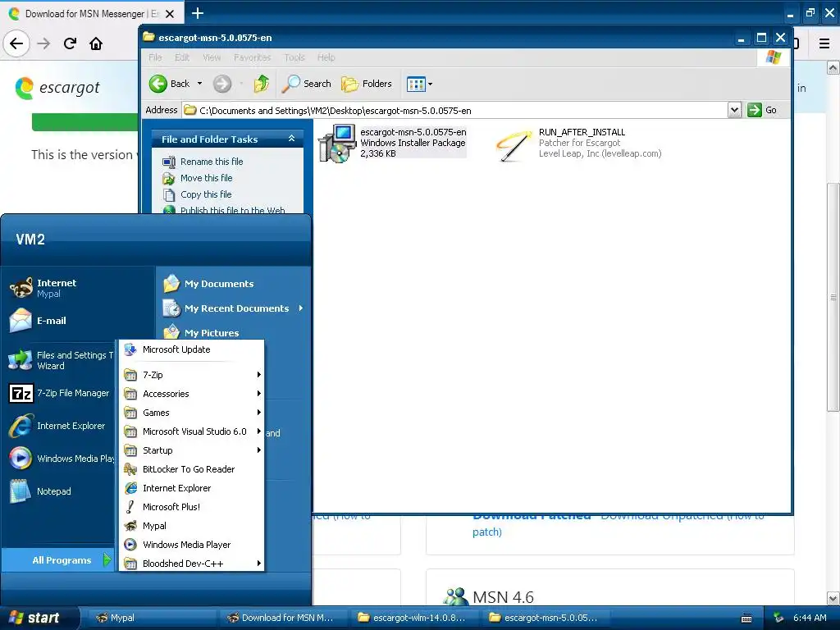Expand the Startup programs folder

click(x=191, y=450)
